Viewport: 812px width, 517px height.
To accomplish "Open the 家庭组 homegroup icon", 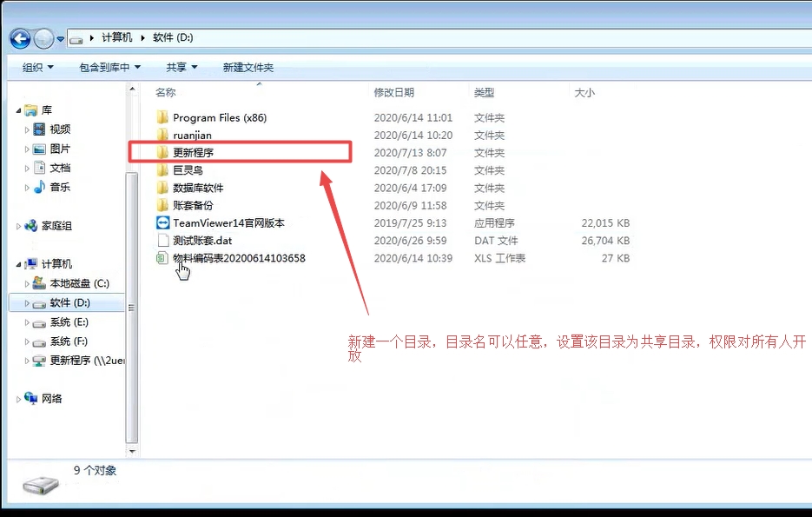I will click(x=31, y=226).
